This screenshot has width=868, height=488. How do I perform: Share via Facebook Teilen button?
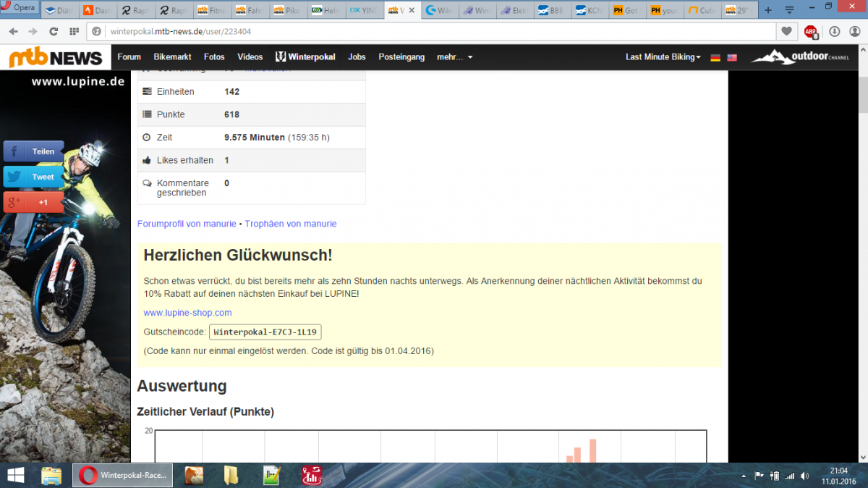pyautogui.click(x=33, y=151)
